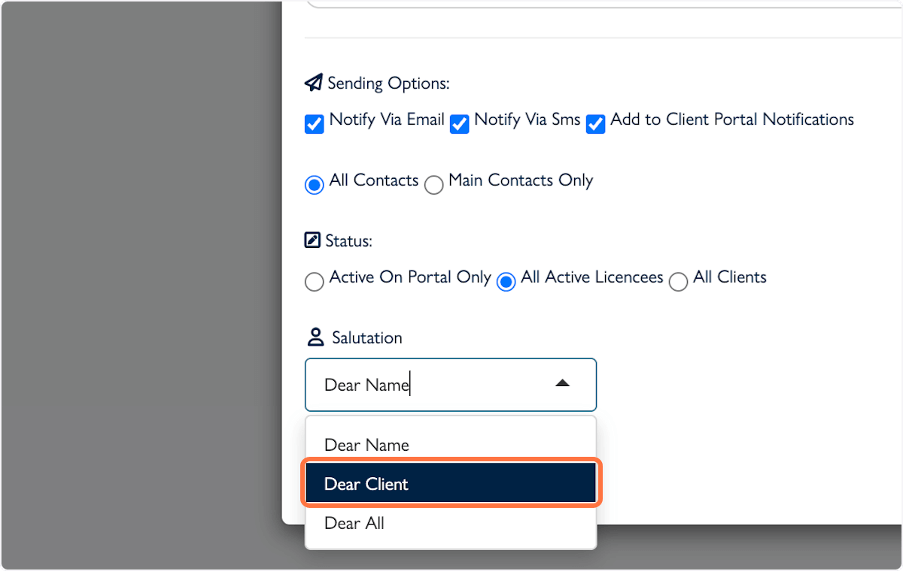Click the Notify Via Email label
The height and width of the screenshot is (572, 904).
click(387, 120)
